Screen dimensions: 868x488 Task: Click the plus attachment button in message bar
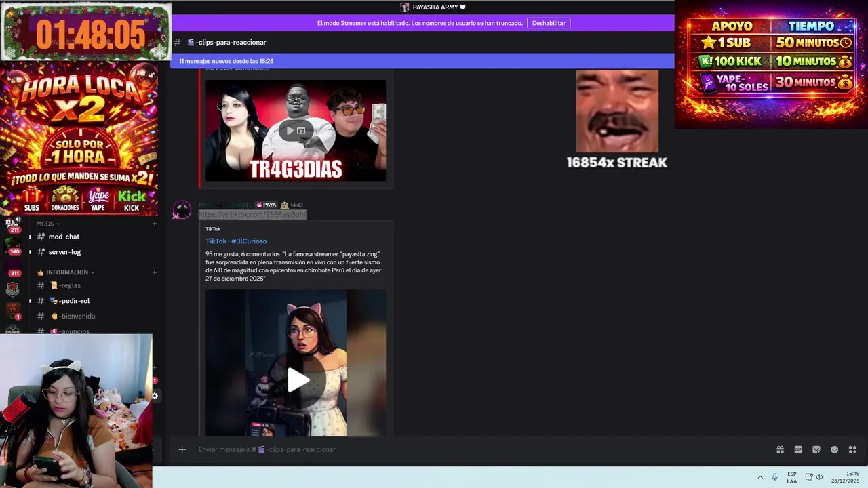point(182,449)
